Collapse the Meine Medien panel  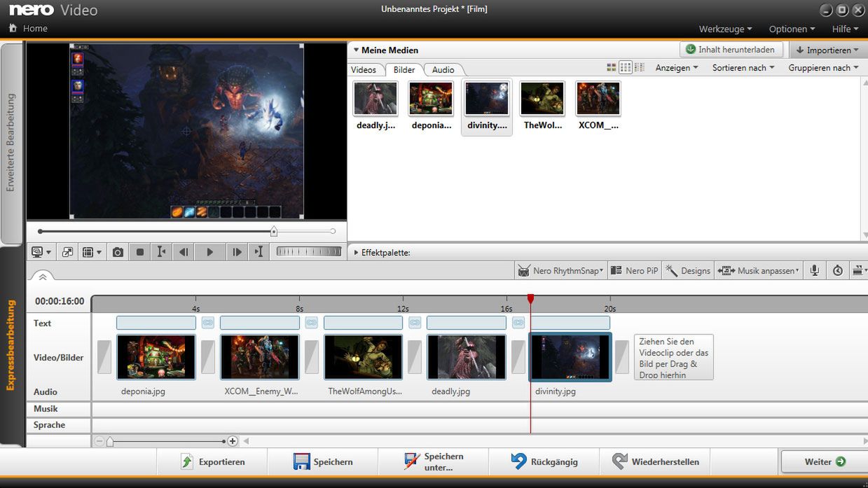tap(356, 50)
